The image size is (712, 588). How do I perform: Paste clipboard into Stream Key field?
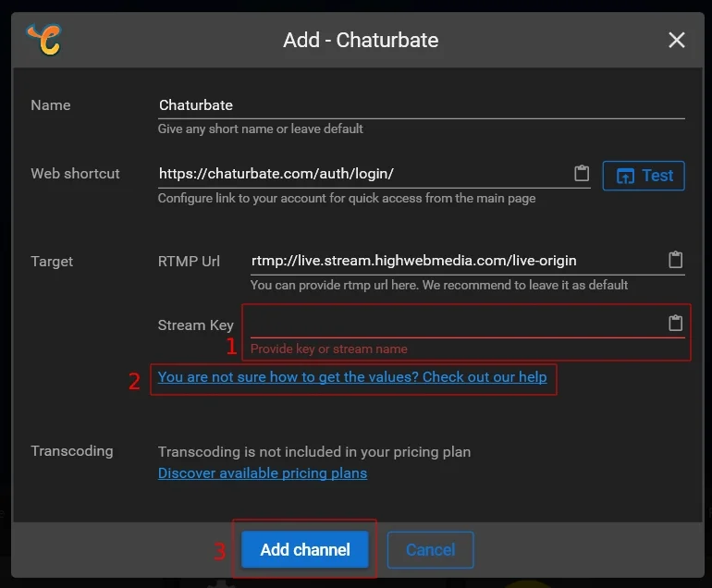676,323
